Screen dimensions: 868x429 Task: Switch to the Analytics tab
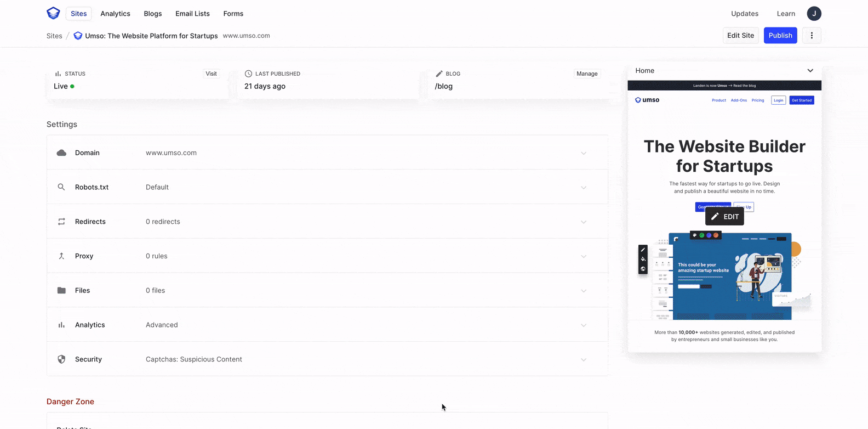[x=115, y=14]
